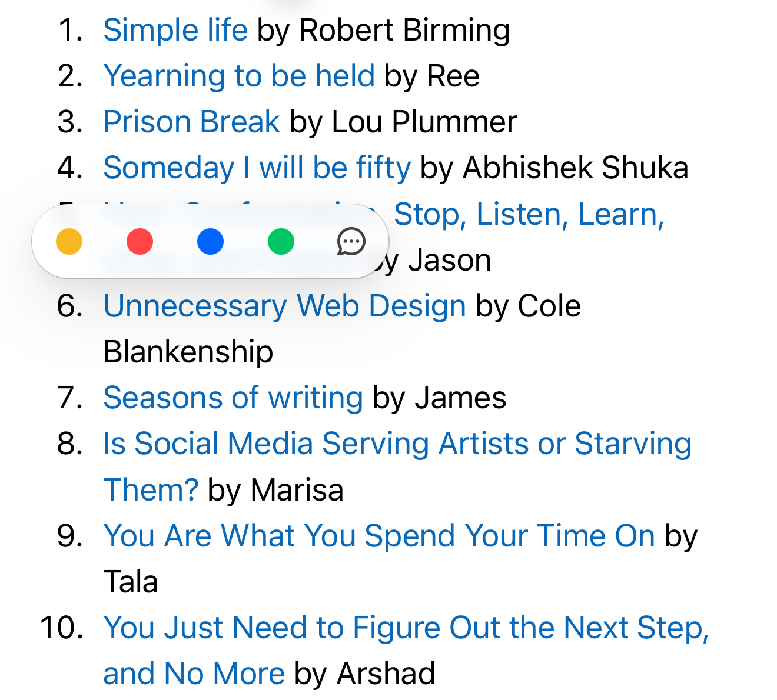Click the author name "Blankenship"
777x700 pixels.
(x=188, y=352)
